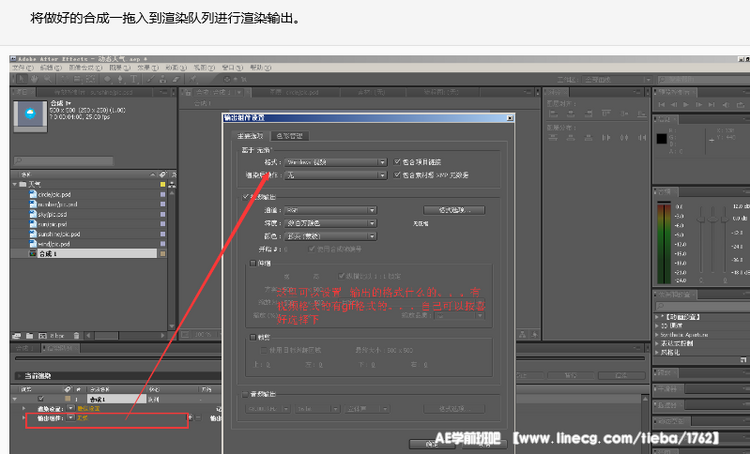Switch to the 渲染队列 tab
This screenshot has width=750, height=454.
(59, 348)
